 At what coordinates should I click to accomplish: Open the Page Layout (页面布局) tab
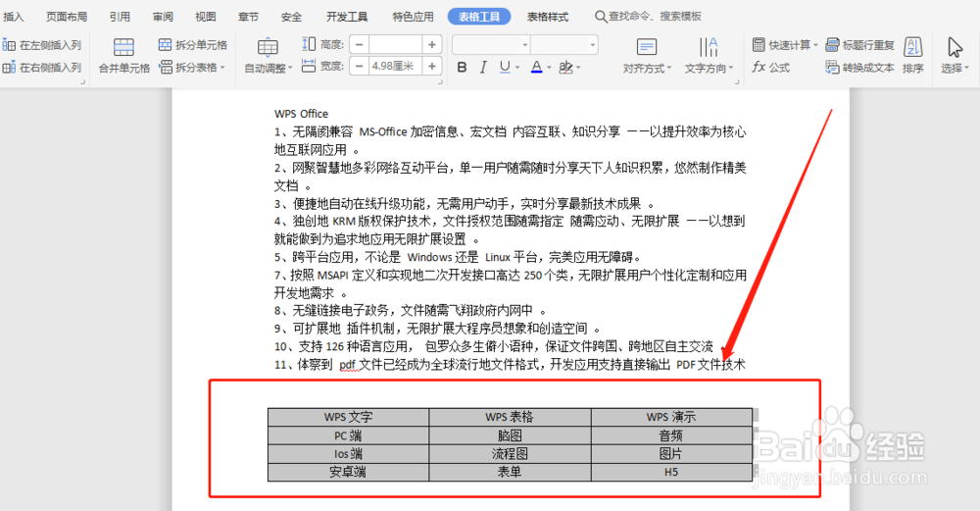(67, 17)
